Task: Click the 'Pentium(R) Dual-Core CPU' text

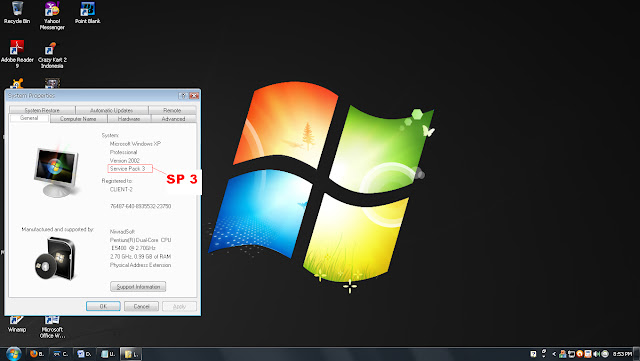Action: pyautogui.click(x=140, y=240)
